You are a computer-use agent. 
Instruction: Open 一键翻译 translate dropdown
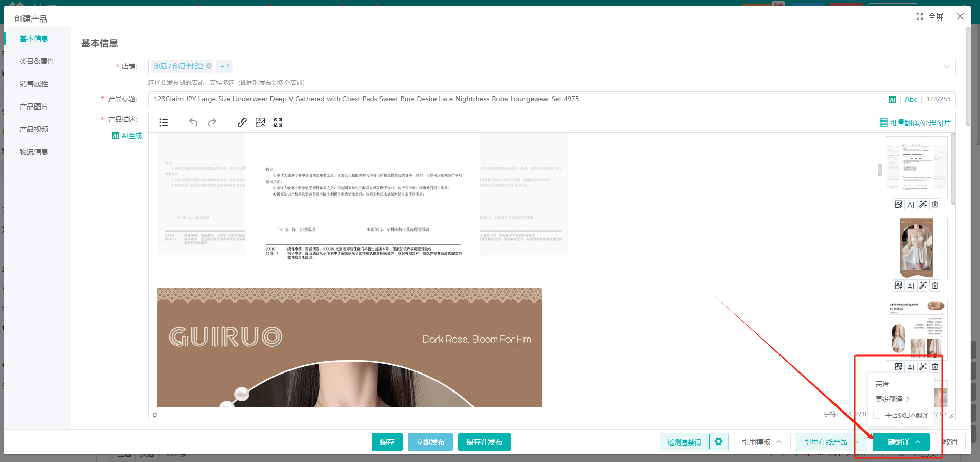click(x=901, y=442)
